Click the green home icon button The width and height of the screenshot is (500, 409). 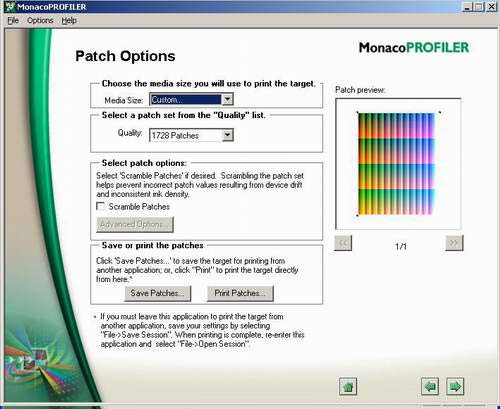[348, 386]
